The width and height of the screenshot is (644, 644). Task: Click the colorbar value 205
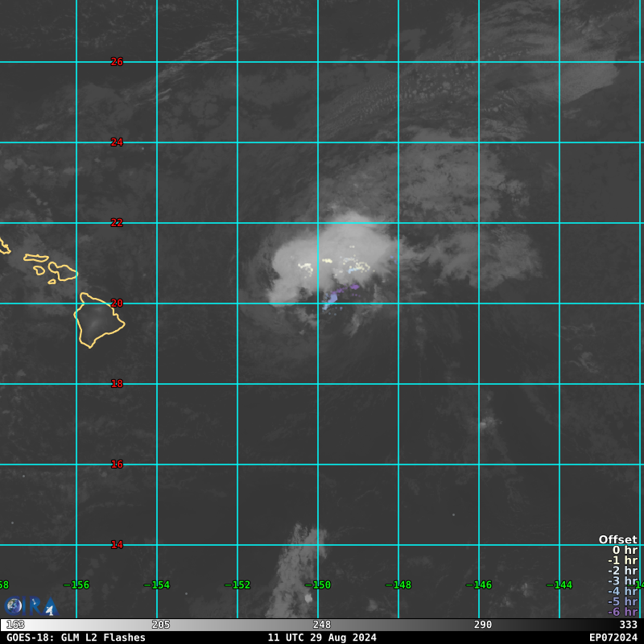pyautogui.click(x=160, y=625)
